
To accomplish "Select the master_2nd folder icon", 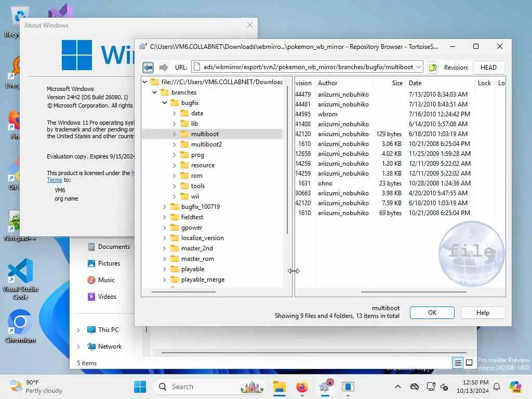I will (175, 248).
